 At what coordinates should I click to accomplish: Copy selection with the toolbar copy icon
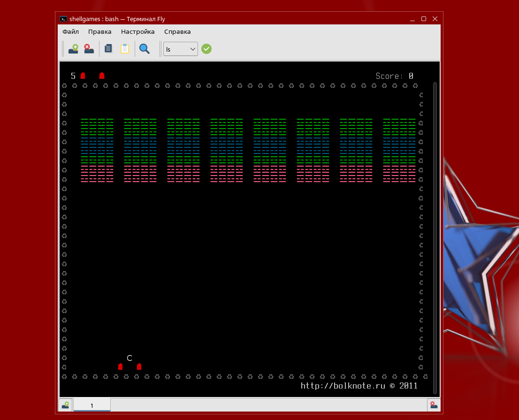click(x=108, y=49)
